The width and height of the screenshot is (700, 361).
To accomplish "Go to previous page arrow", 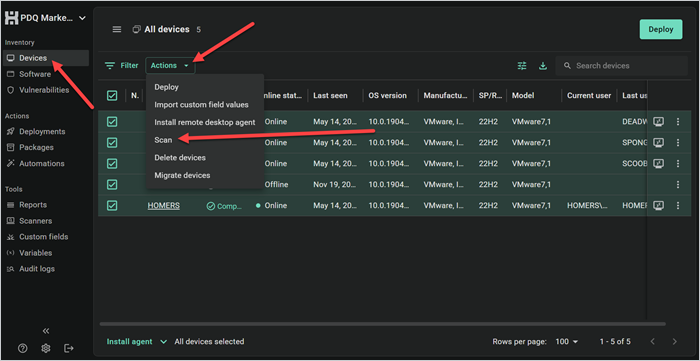I will 653,342.
